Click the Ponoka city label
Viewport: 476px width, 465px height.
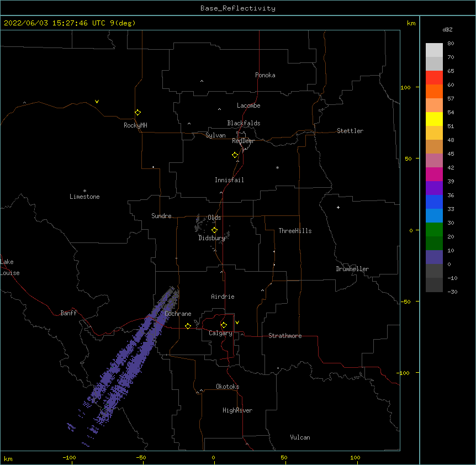(x=265, y=75)
